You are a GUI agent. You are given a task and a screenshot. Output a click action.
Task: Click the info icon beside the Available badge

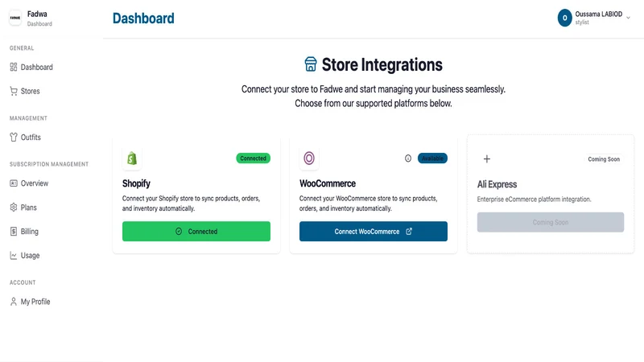(x=408, y=158)
